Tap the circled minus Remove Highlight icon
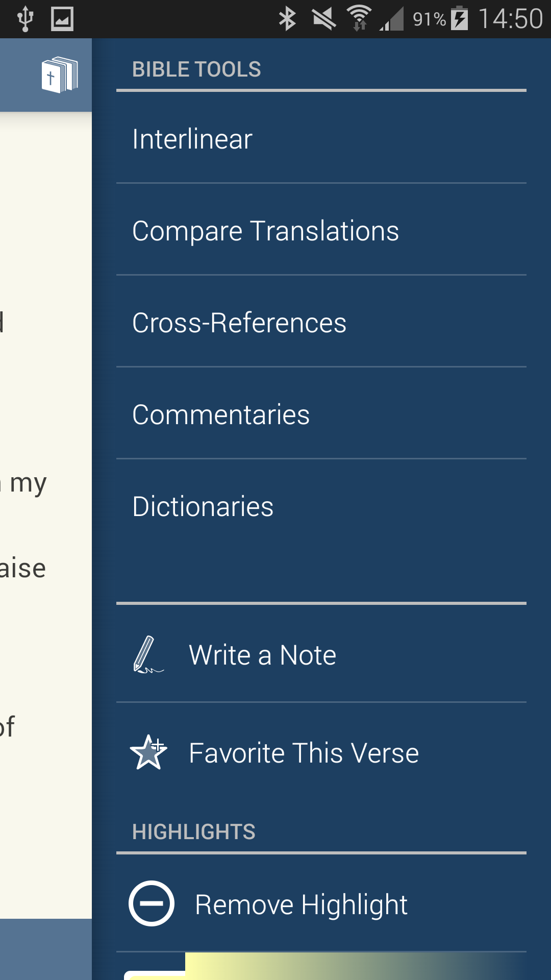Image resolution: width=551 pixels, height=980 pixels. click(152, 903)
